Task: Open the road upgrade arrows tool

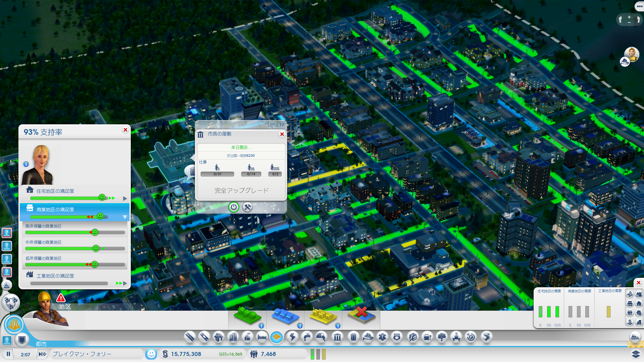Action: [204, 337]
